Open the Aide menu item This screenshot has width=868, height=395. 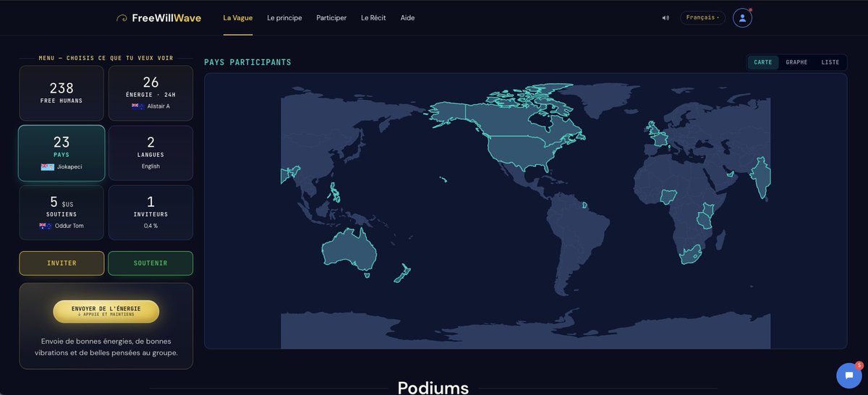tap(408, 17)
